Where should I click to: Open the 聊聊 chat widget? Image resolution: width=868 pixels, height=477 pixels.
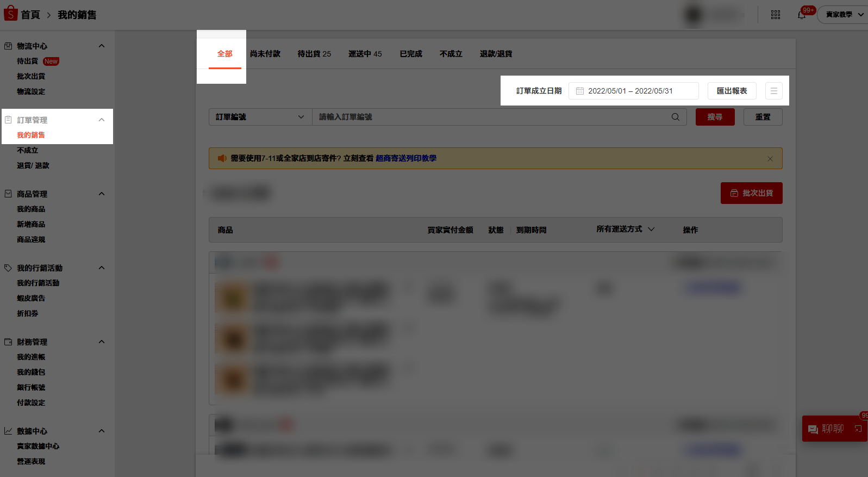(x=826, y=429)
